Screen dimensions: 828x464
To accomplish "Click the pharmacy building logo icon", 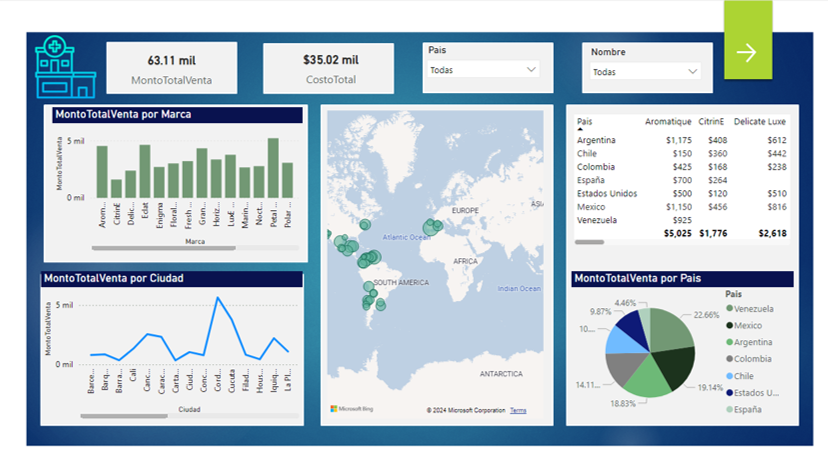I will 64,69.
